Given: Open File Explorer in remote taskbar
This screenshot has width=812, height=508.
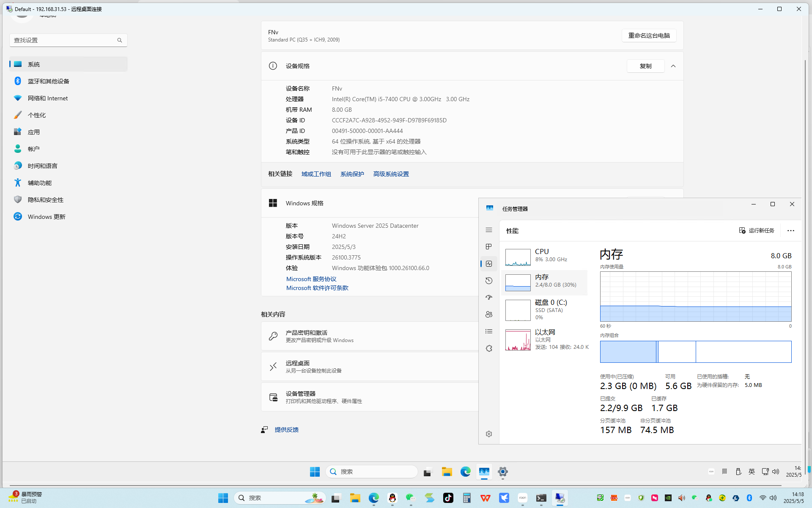Looking at the screenshot, I should pyautogui.click(x=447, y=472).
